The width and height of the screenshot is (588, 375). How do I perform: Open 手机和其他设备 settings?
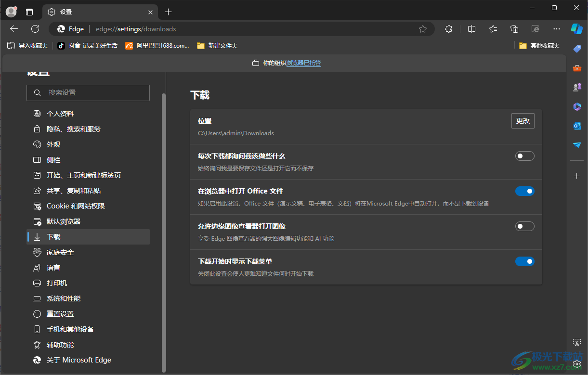point(88,329)
